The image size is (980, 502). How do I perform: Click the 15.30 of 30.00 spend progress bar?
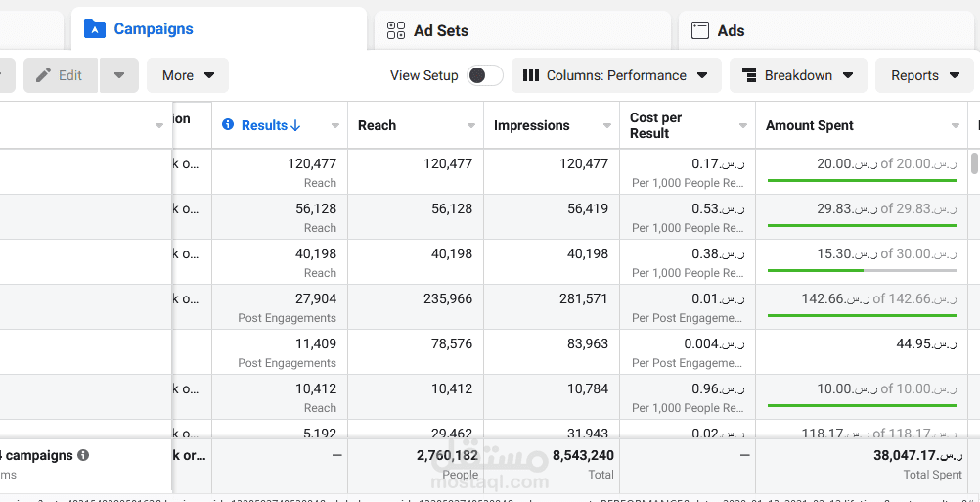[862, 271]
